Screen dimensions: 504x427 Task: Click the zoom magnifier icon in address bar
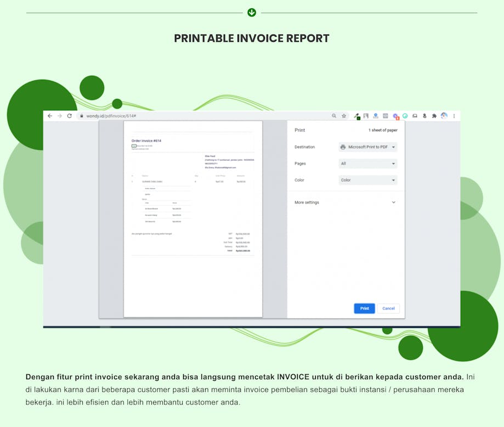[x=334, y=116]
